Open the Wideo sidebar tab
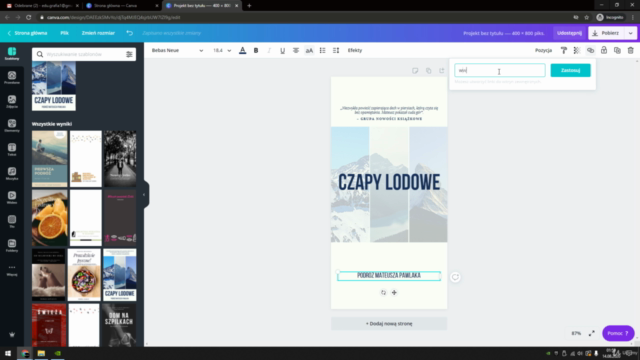Image resolution: width=640 pixels, height=360 pixels. click(12, 198)
